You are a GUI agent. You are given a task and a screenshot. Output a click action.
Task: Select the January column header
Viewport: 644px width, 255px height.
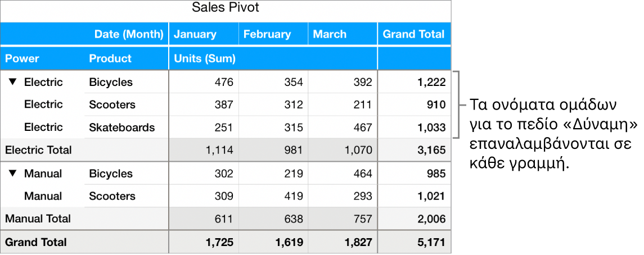click(195, 34)
